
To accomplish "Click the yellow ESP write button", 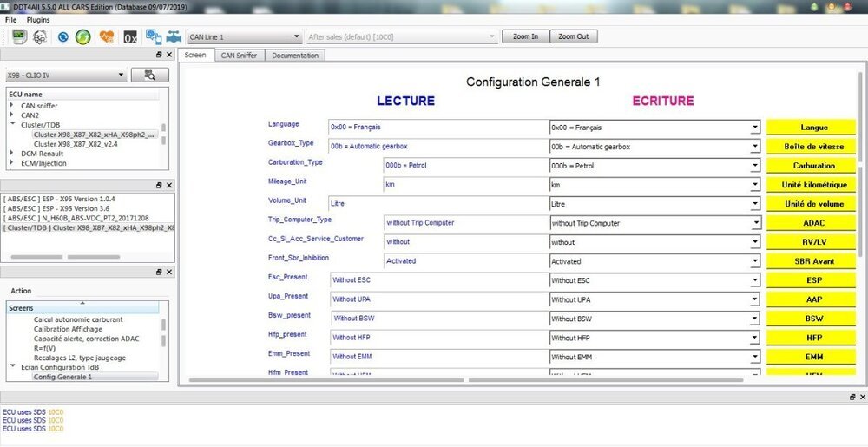I will click(813, 280).
